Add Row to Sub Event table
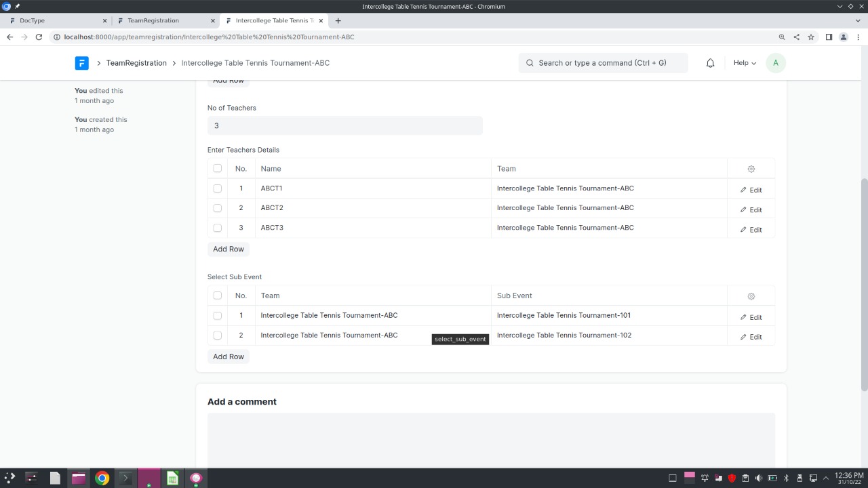Screen dimensions: 868x488 pos(229,357)
